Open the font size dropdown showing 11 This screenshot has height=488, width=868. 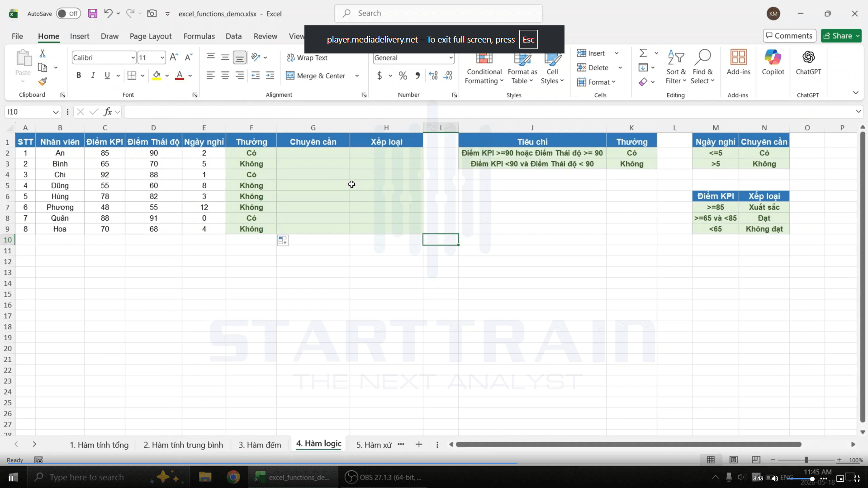click(162, 57)
